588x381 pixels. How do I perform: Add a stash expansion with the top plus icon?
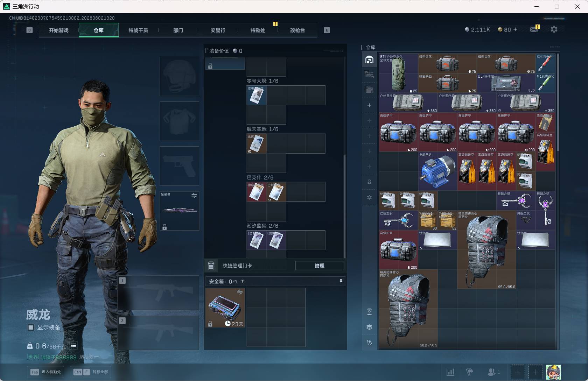point(369,105)
